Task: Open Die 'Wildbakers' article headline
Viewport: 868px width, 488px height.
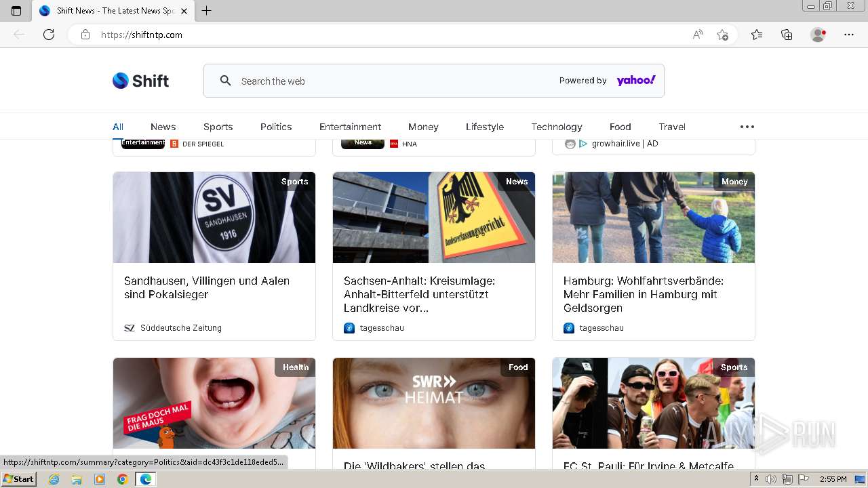Action: click(x=414, y=466)
